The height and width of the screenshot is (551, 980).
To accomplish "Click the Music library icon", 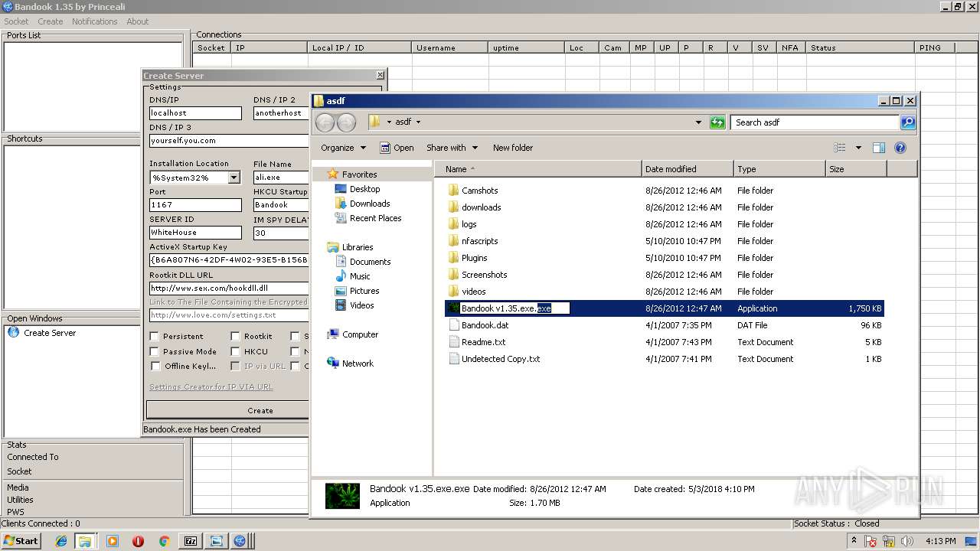I will point(341,276).
